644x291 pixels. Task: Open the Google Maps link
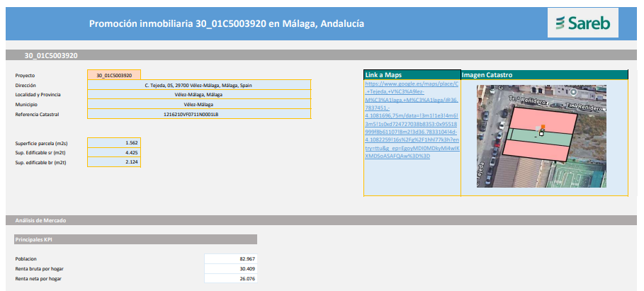click(412, 120)
